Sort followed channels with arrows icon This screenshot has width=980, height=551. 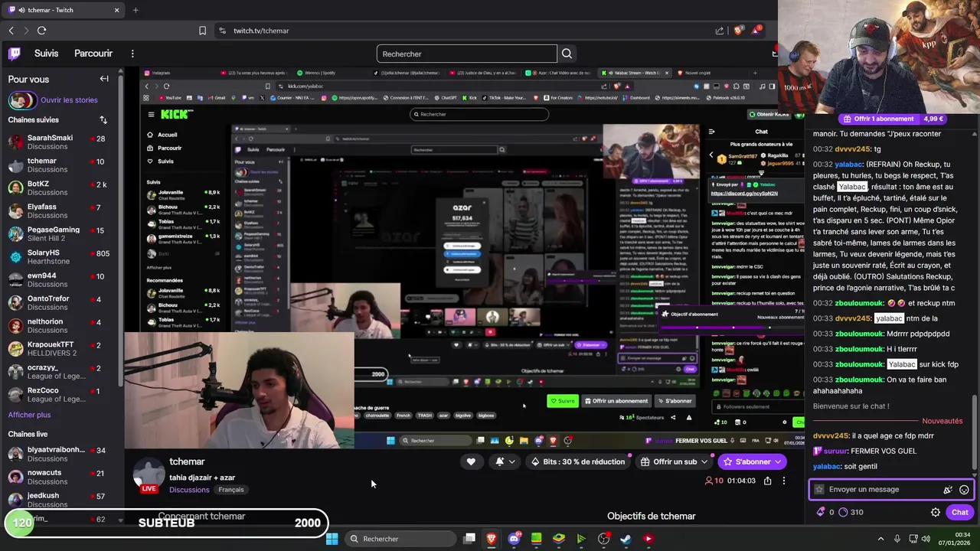pos(103,120)
